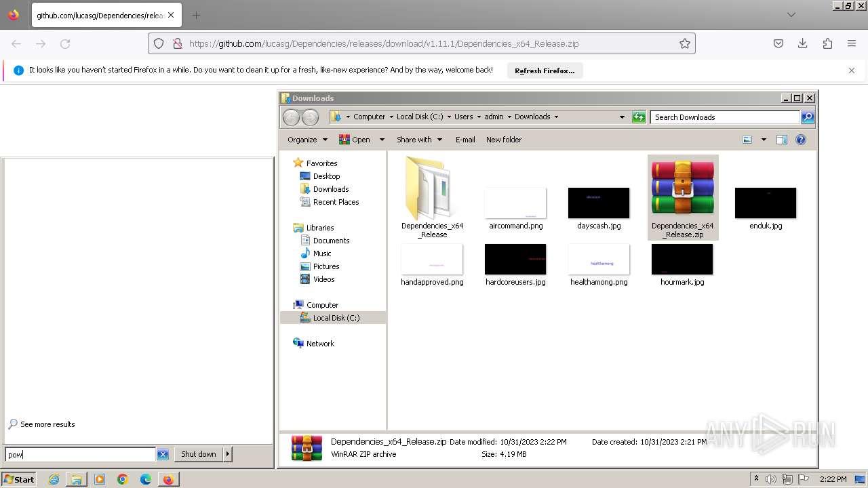
Task: Select Downloads under Favorites
Action: tap(331, 189)
